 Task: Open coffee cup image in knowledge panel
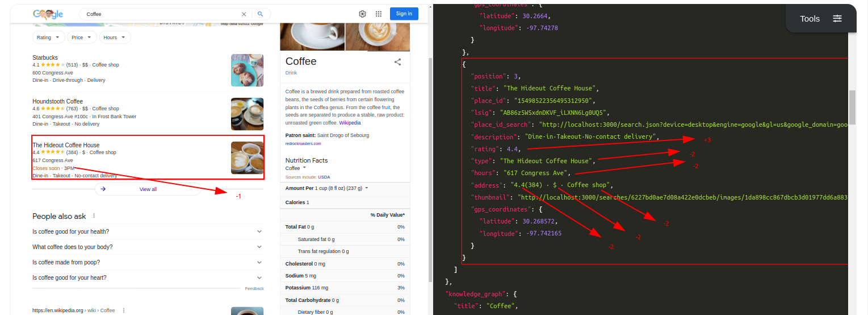[x=312, y=37]
